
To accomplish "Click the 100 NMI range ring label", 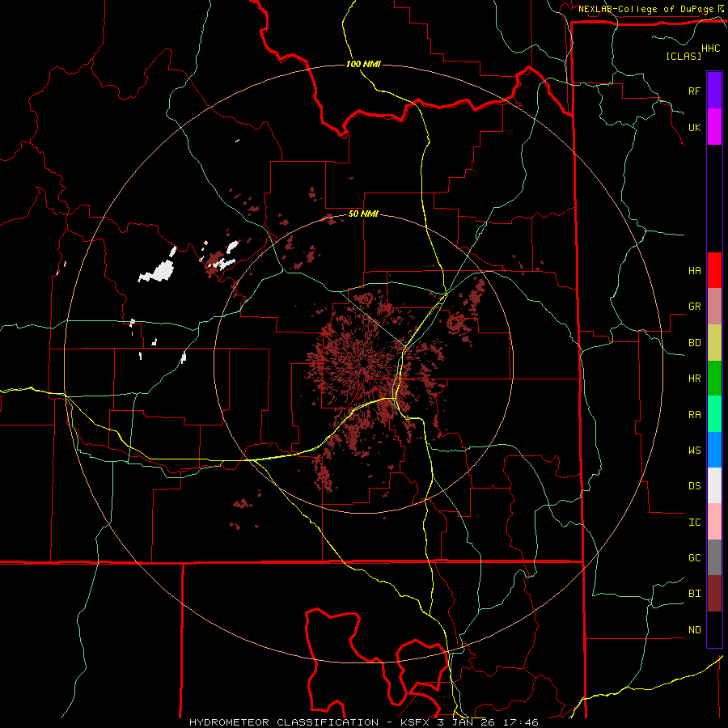I will 363,64.
